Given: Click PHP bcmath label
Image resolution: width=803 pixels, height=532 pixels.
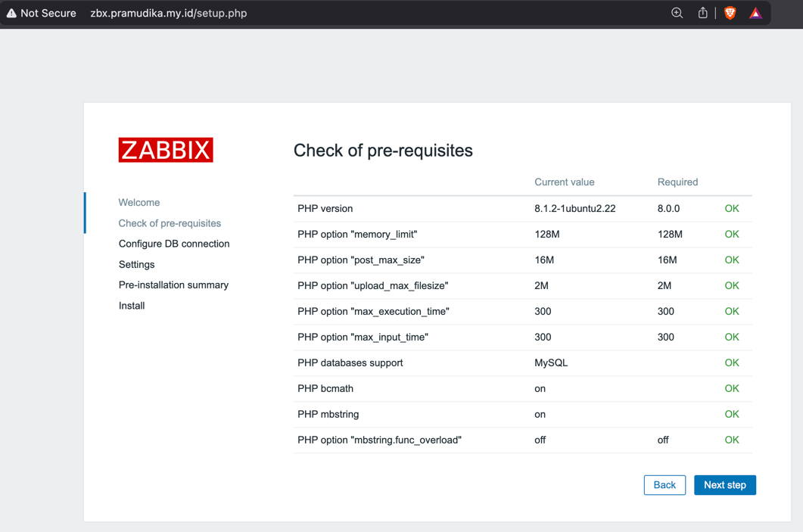Looking at the screenshot, I should point(325,388).
